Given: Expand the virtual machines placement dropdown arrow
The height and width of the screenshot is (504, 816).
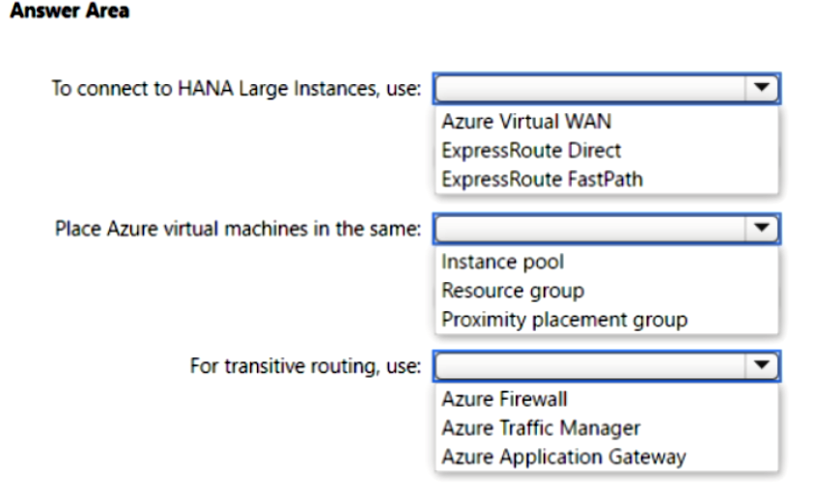Looking at the screenshot, I should (x=761, y=228).
